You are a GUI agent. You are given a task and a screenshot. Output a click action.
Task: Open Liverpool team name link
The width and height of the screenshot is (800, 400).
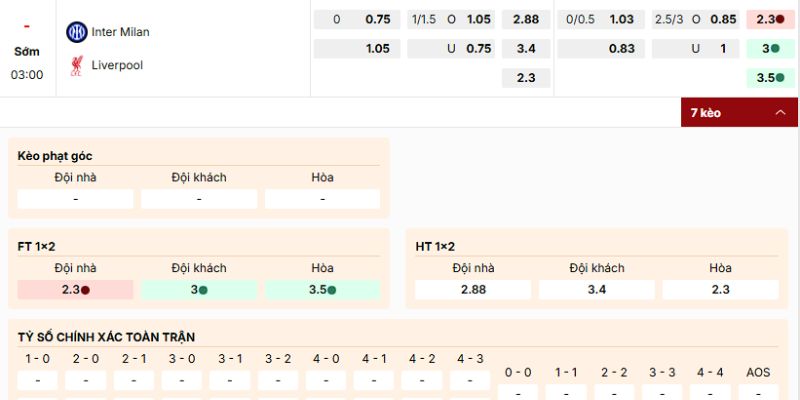pyautogui.click(x=118, y=65)
